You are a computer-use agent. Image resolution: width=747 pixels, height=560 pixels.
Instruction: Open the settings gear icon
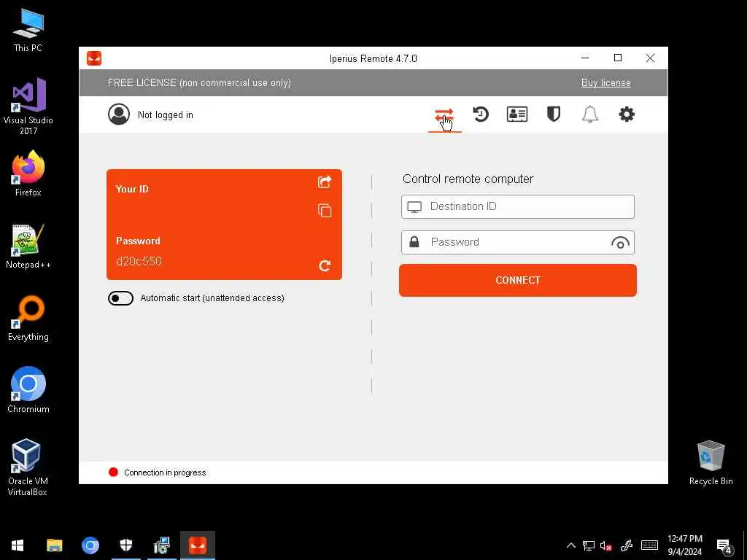(627, 114)
